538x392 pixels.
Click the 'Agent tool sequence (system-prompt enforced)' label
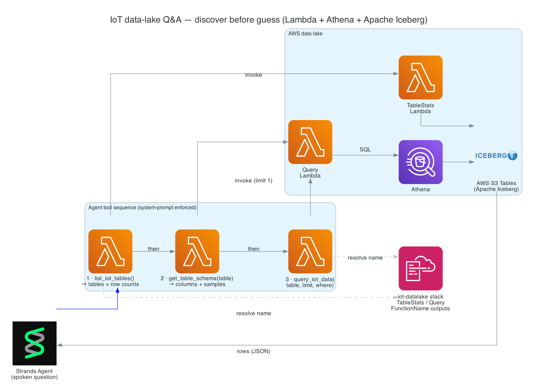click(142, 207)
